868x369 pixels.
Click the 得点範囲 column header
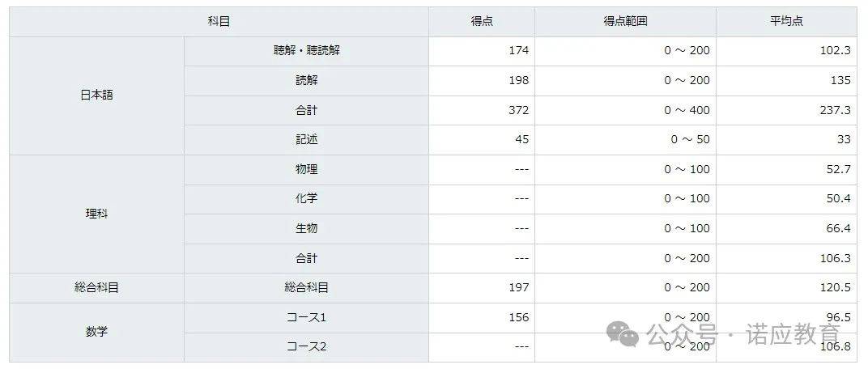pyautogui.click(x=626, y=22)
